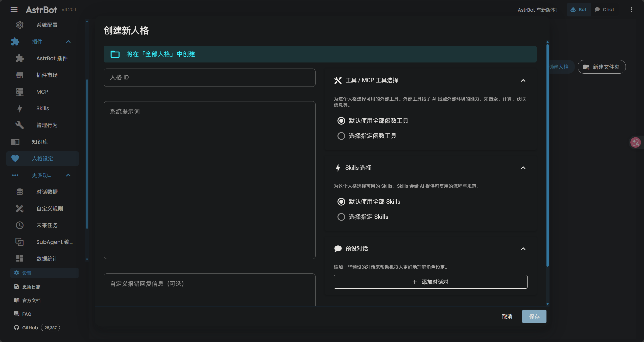Collapse the Skills 选择 panel chevron
The width and height of the screenshot is (644, 342).
click(523, 168)
